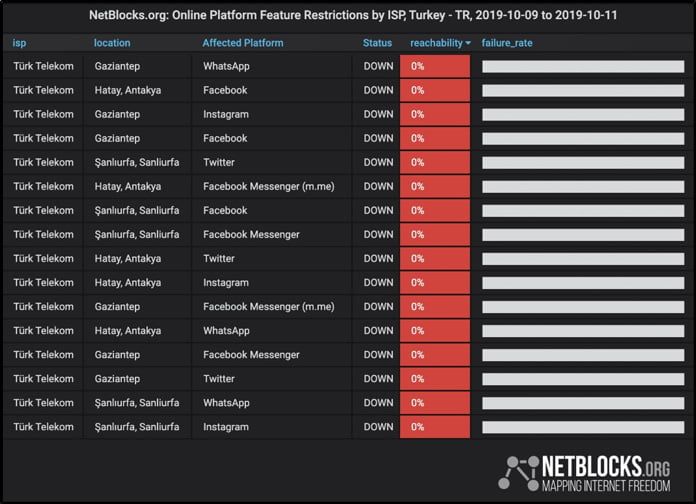
Task: Click Hatay, Antakya location in WhatsApp row
Action: tap(128, 331)
